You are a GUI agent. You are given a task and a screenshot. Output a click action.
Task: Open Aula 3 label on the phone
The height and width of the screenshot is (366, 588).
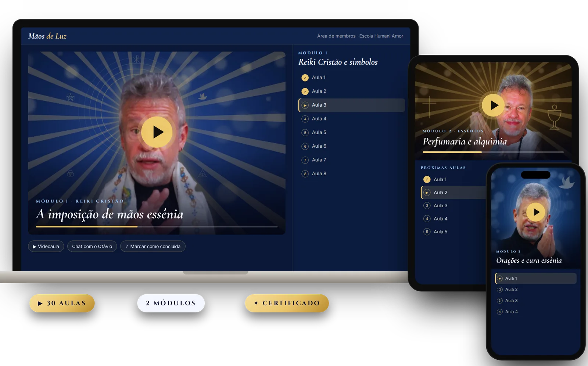coord(511,301)
